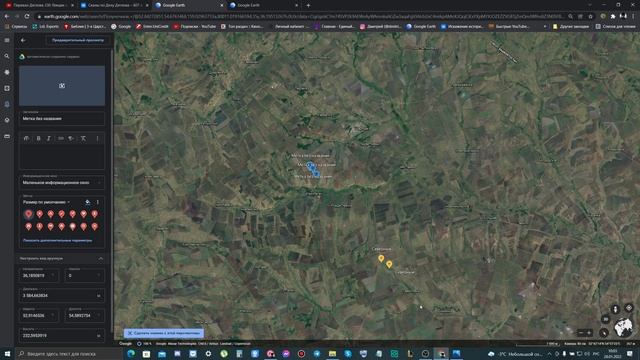Open more options next to color picker
This screenshot has height=360, width=640.
(x=98, y=202)
